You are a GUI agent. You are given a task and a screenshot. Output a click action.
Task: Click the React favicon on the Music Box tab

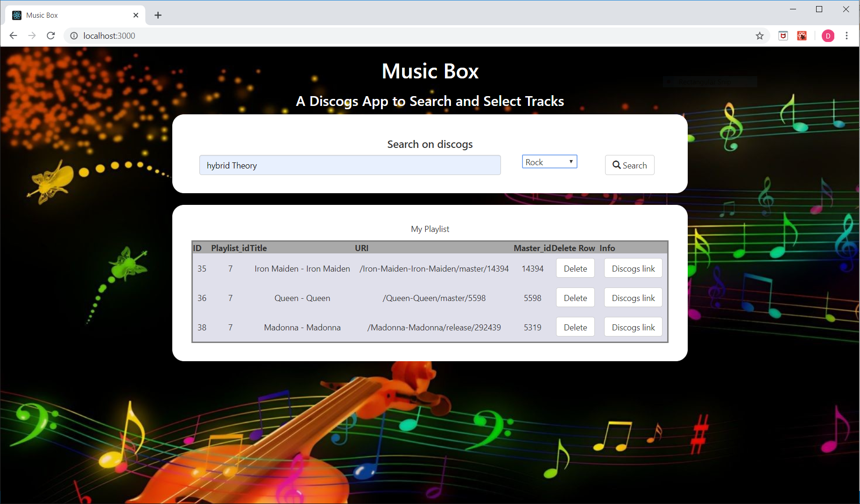[x=17, y=15]
